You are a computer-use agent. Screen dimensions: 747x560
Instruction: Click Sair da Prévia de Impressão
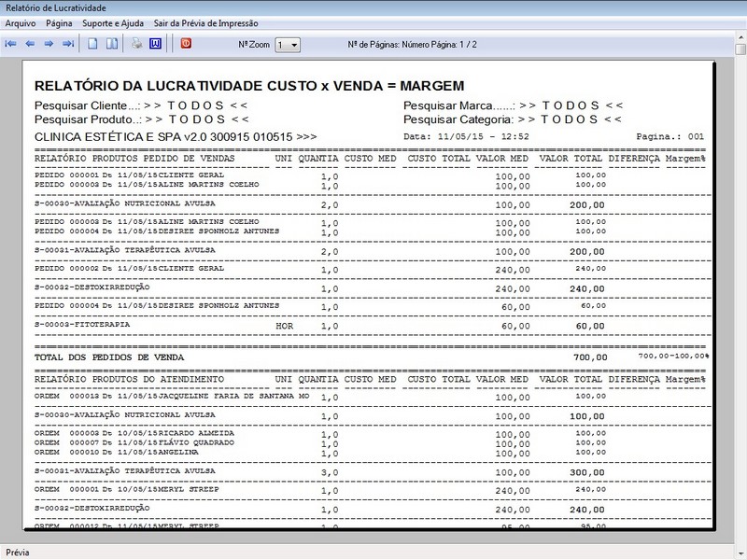tap(205, 23)
